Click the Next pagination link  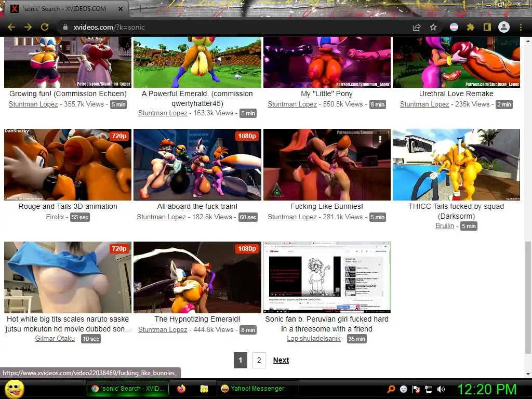[281, 361]
